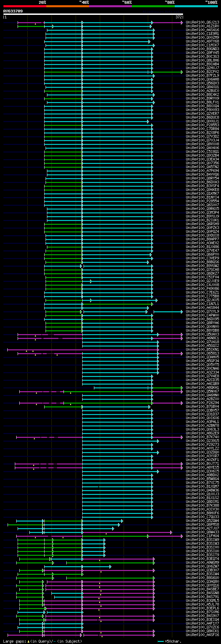Open hit UniRef100_A1Z1R0
221x644 pixels.
tap(202, 26)
